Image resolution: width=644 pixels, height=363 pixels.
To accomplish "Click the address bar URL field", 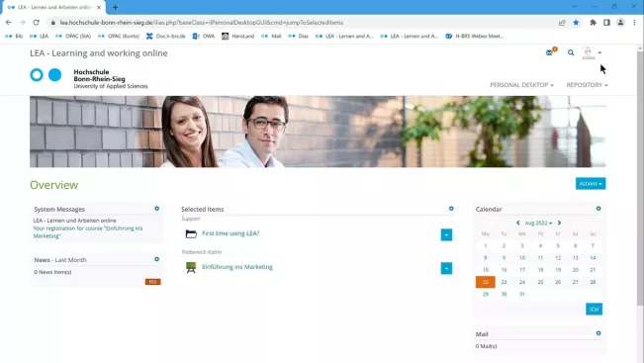I will click(x=304, y=23).
